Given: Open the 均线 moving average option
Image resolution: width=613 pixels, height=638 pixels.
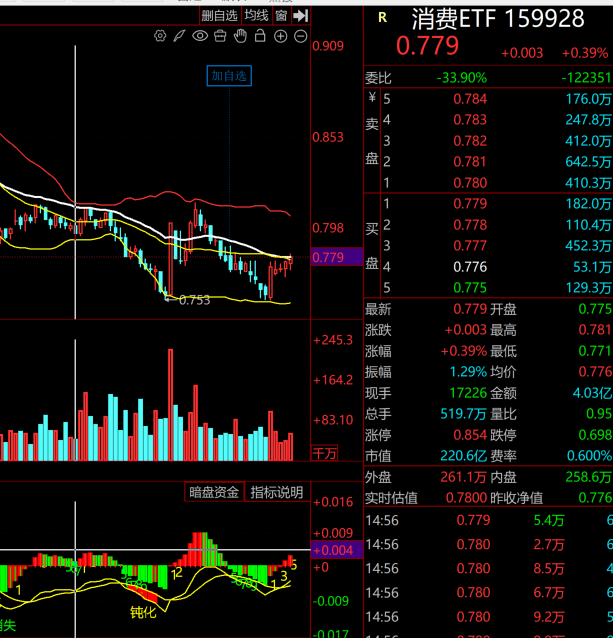Looking at the screenshot, I should (256, 16).
